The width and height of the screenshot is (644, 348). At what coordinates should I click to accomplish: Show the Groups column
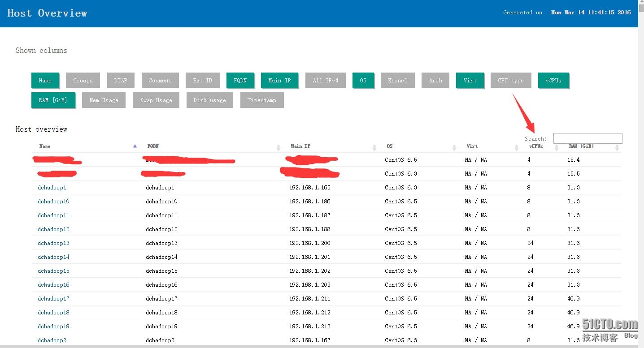pos(83,80)
